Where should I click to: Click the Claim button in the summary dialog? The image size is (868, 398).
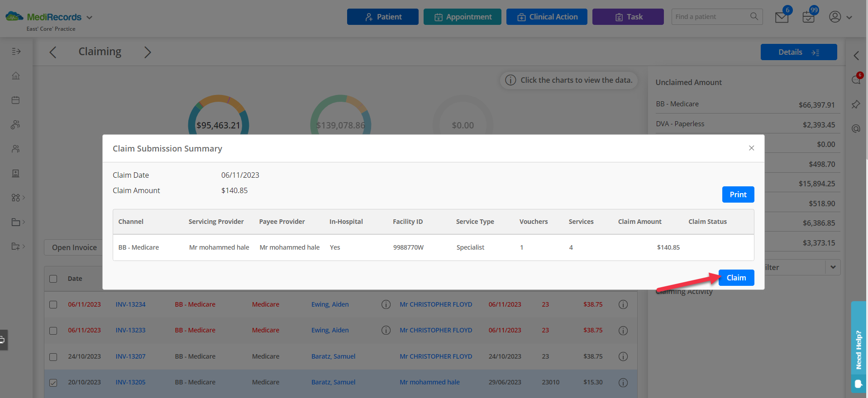(736, 278)
